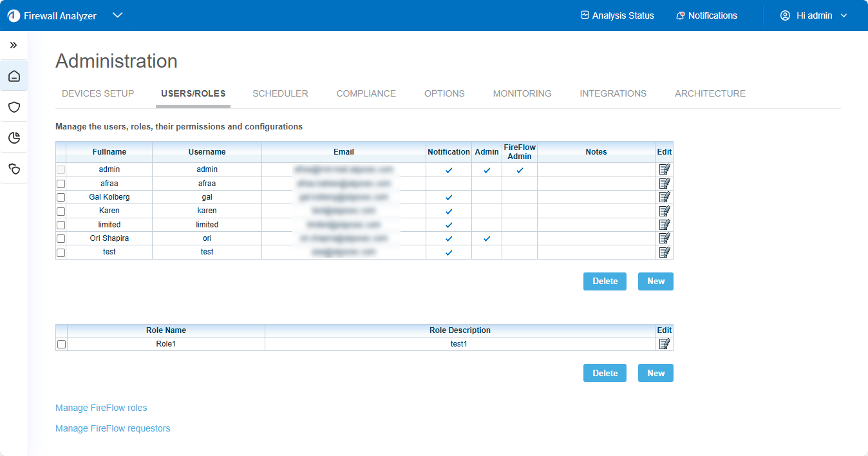Open Manage FireFlow roles link

101,408
